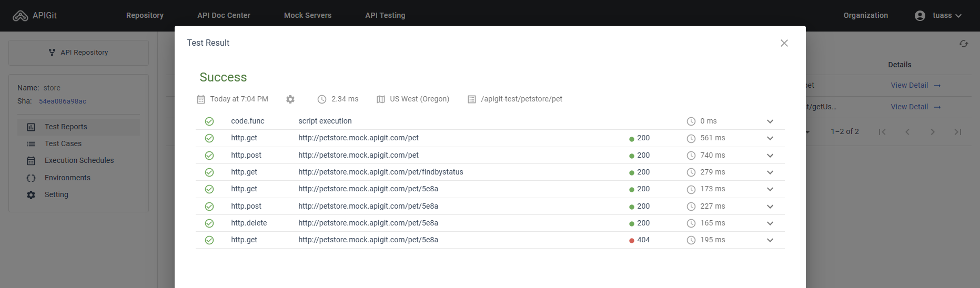Screen dimensions: 980x288
Task: Click the user account avatar icon
Action: click(x=920, y=16)
